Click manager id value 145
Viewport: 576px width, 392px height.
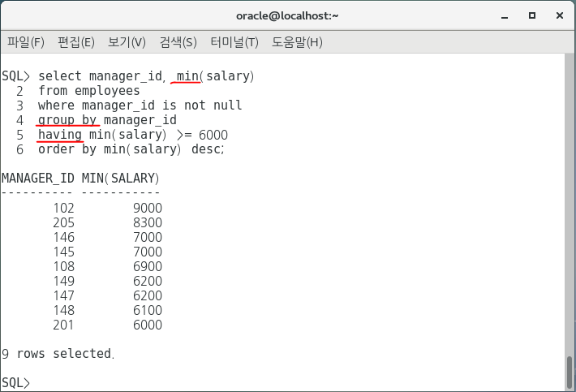click(63, 252)
